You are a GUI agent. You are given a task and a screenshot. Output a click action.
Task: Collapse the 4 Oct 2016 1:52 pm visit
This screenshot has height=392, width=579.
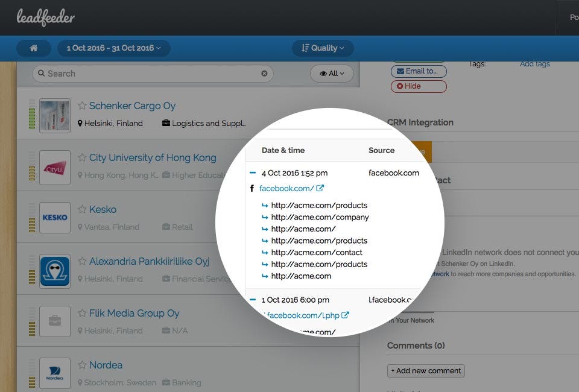click(x=253, y=172)
